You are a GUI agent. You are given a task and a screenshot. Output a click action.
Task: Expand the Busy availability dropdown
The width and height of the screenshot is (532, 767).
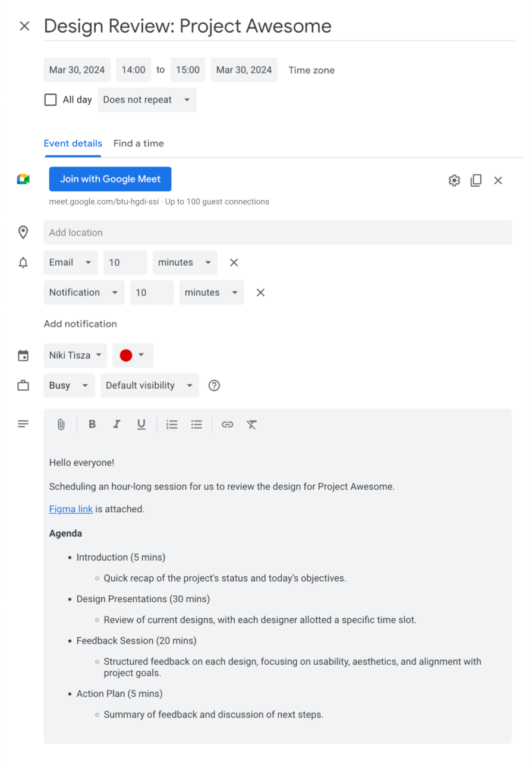(69, 385)
